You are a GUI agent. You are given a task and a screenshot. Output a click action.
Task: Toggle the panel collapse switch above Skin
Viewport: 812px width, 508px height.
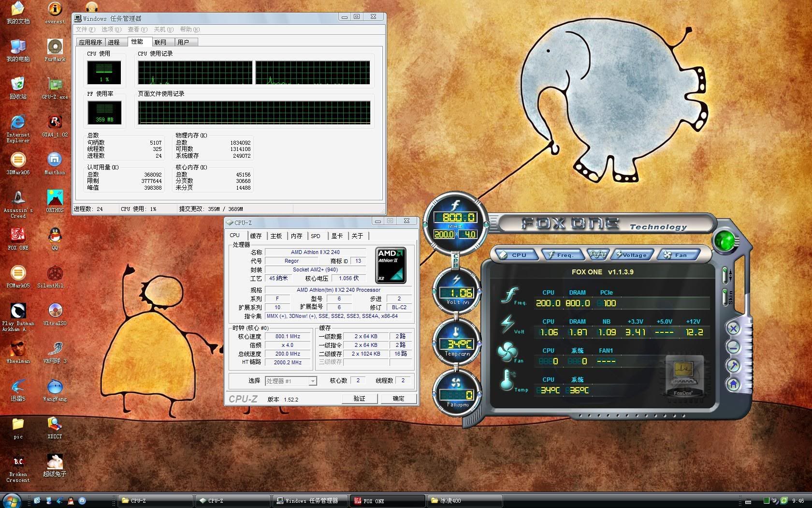pos(725,275)
